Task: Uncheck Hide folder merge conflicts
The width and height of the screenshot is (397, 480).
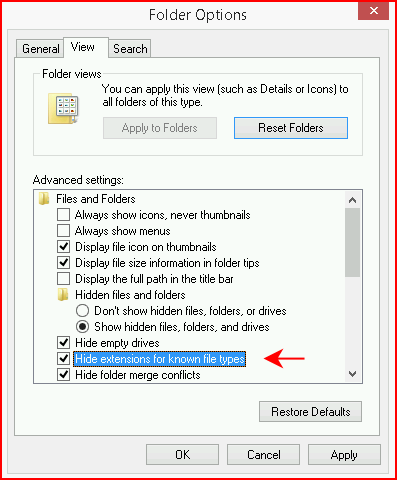Action: click(63, 375)
